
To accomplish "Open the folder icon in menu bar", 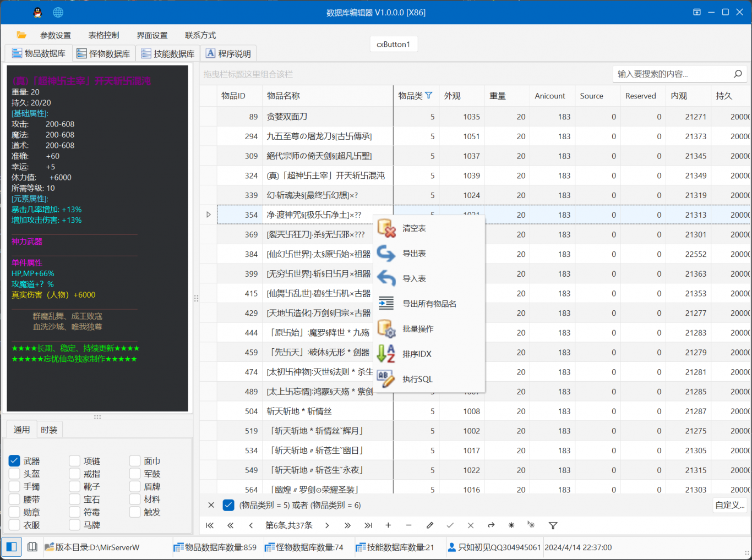I will coord(21,35).
